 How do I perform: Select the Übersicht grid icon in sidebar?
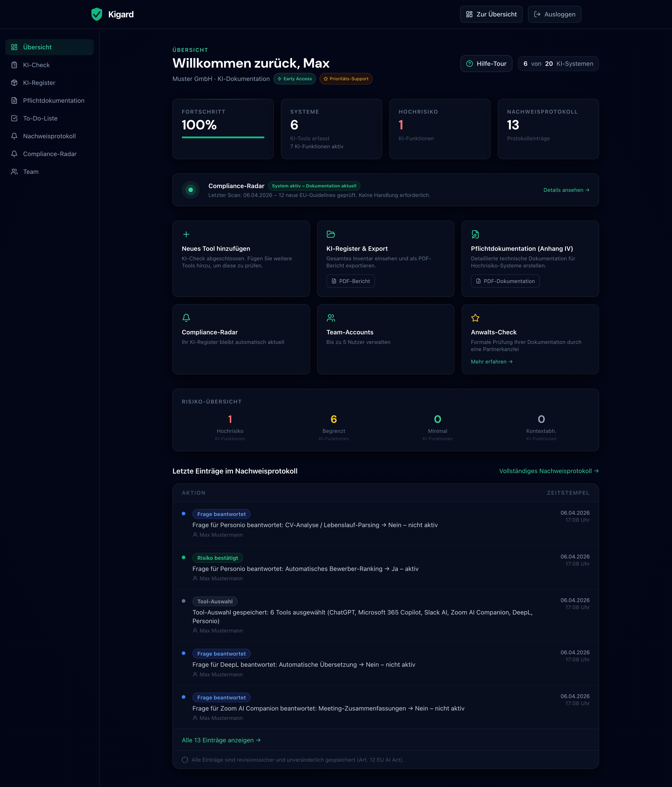14,47
